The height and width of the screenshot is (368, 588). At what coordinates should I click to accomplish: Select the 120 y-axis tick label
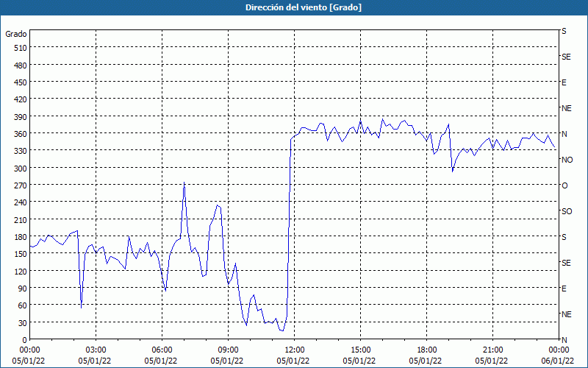[21, 271]
